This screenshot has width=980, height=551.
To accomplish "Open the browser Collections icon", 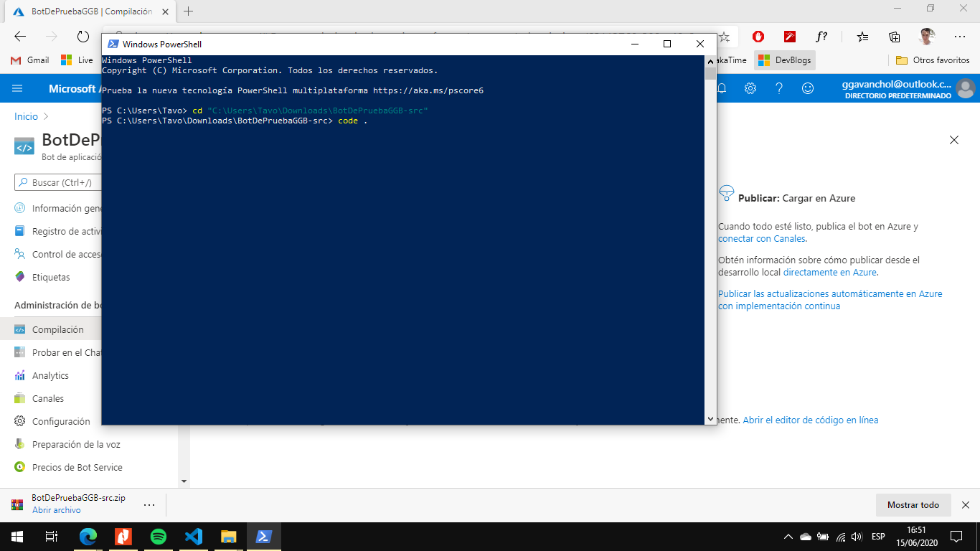I will (x=895, y=37).
